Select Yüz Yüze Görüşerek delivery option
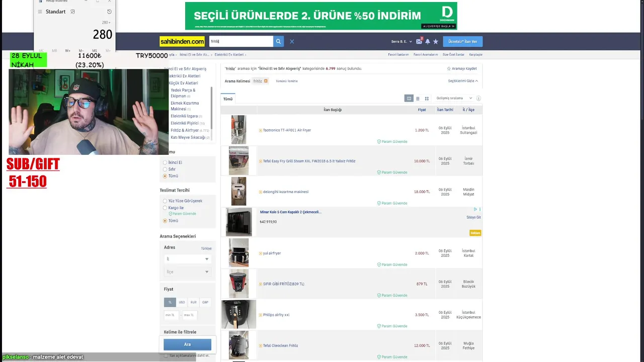The height and width of the screenshot is (362, 644). [x=165, y=201]
